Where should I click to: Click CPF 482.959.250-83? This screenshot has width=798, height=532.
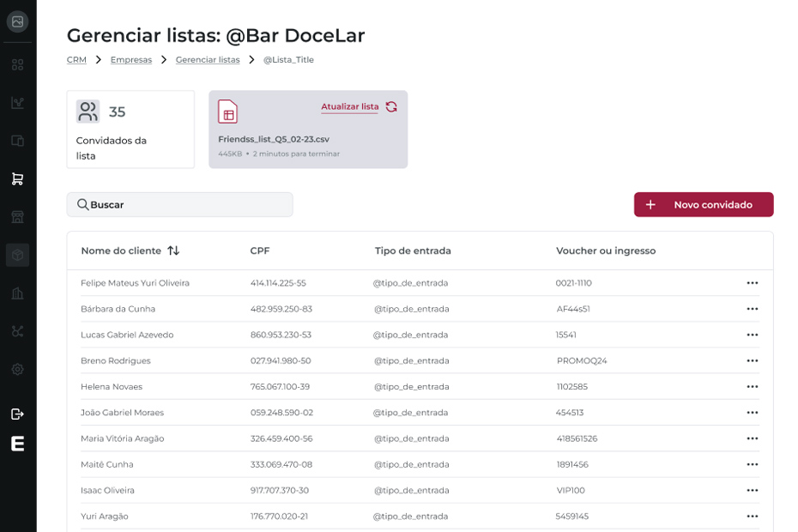(281, 309)
